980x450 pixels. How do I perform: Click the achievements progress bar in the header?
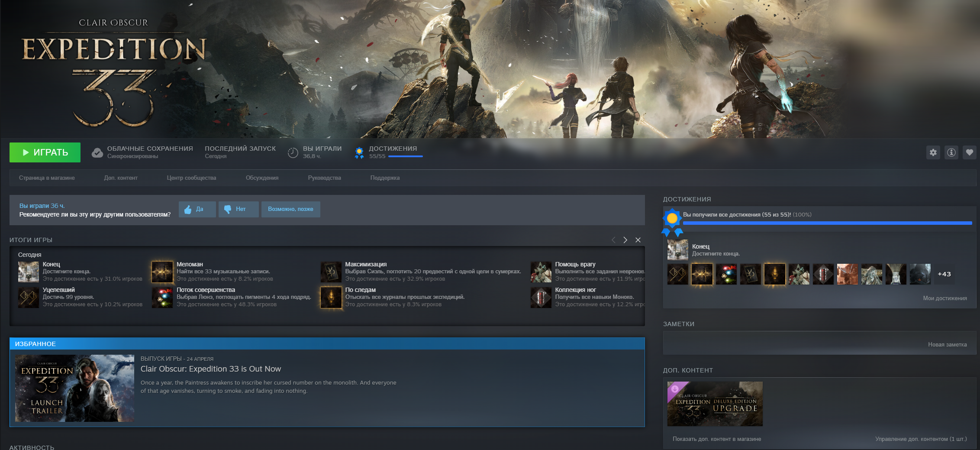coord(406,156)
